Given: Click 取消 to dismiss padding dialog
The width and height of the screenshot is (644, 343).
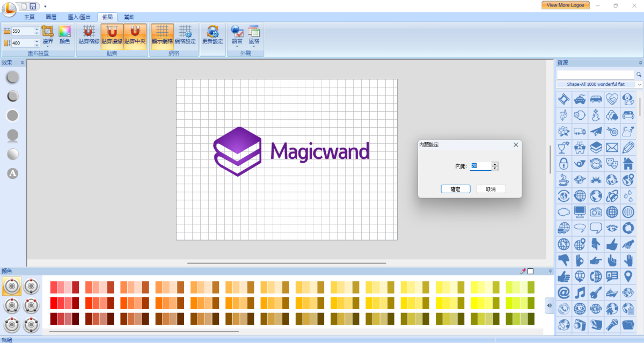Looking at the screenshot, I should click(x=491, y=189).
